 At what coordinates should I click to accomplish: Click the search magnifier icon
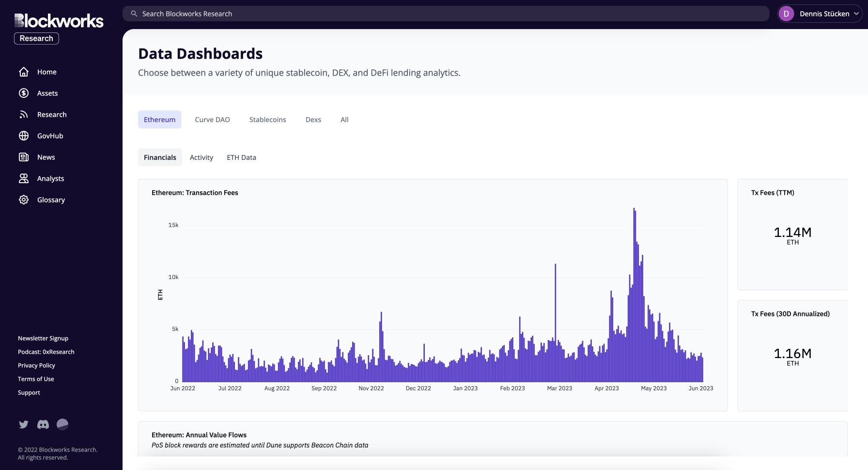coord(134,14)
